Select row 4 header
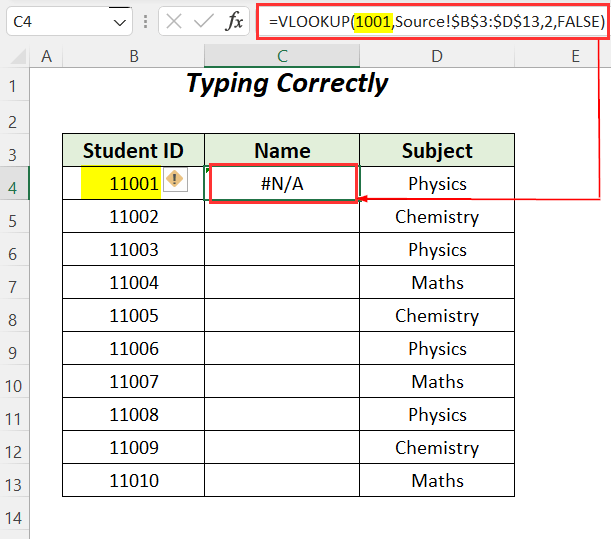The width and height of the screenshot is (611, 539). (14, 183)
